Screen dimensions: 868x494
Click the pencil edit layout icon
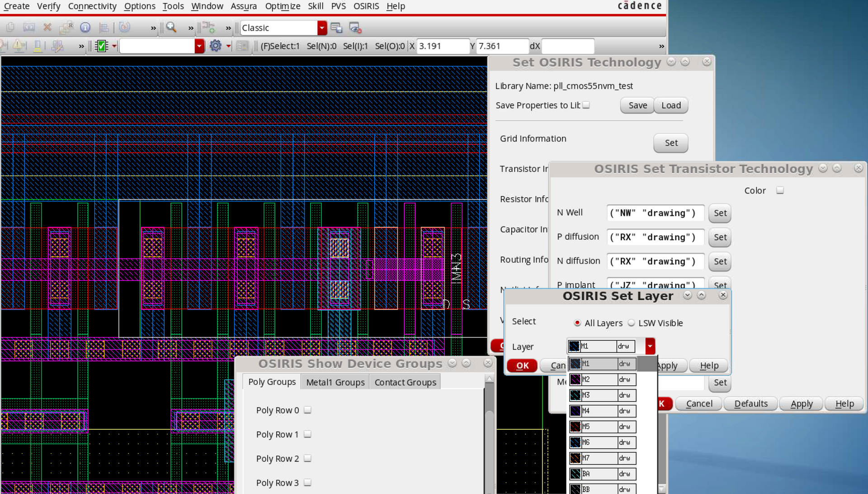coord(57,46)
